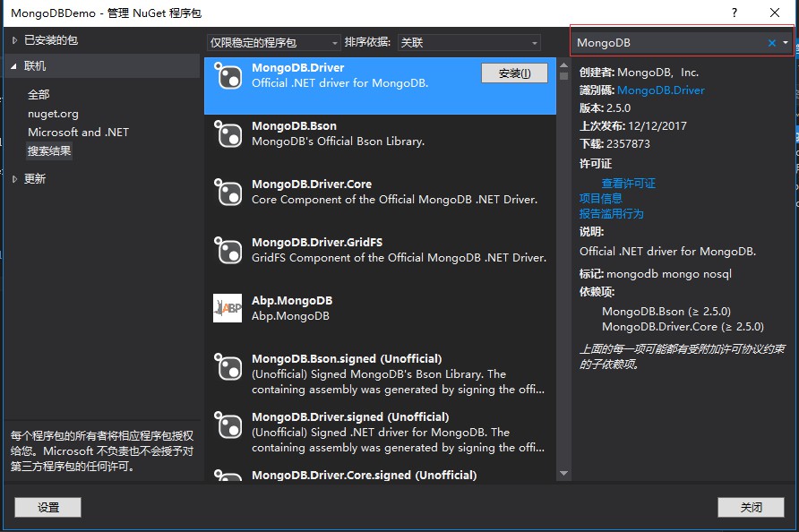Open the stable-packages-only filter dropdown
This screenshot has width=799, height=532.
coord(274,43)
